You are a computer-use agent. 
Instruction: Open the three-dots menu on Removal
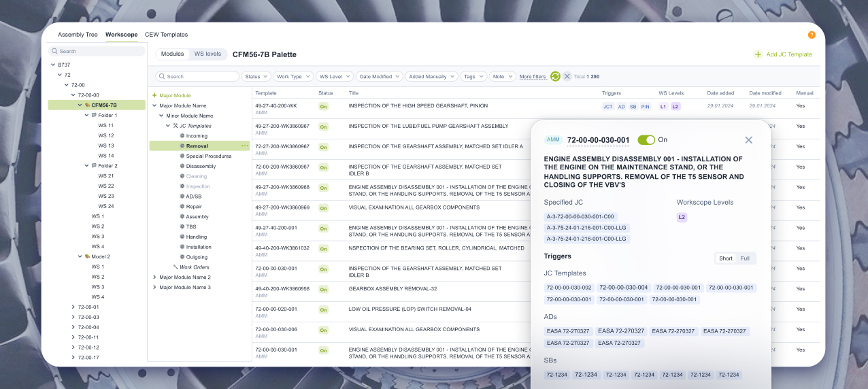(x=244, y=146)
